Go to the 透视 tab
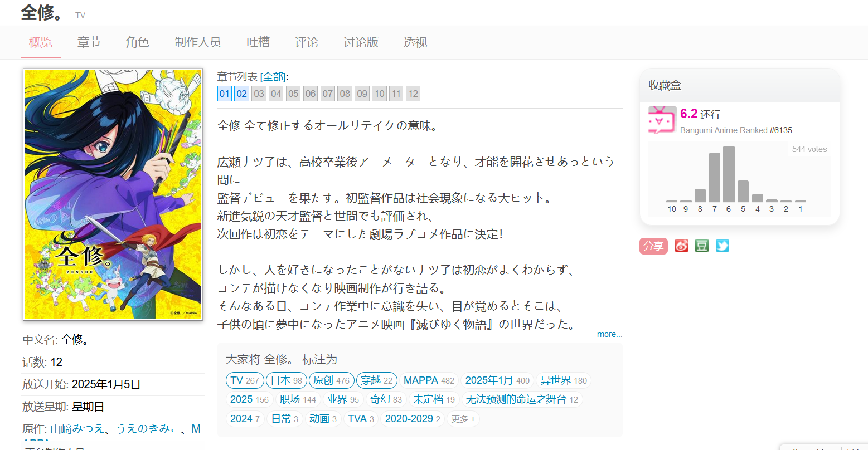 pyautogui.click(x=415, y=42)
